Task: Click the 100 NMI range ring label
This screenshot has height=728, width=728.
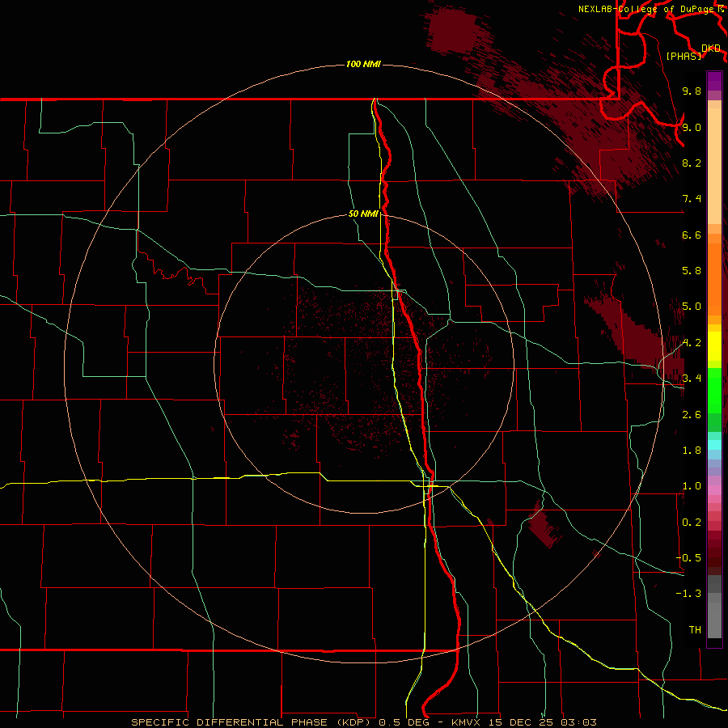Action: point(363,64)
